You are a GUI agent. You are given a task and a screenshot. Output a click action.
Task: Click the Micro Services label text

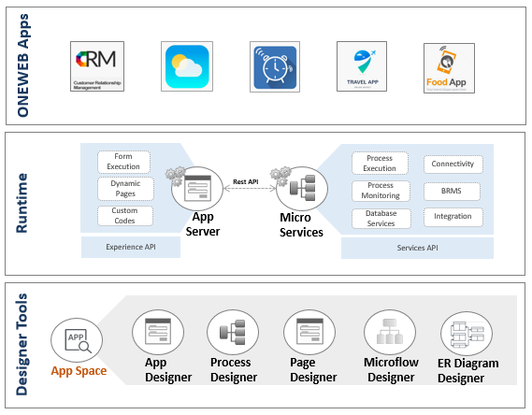pos(301,224)
